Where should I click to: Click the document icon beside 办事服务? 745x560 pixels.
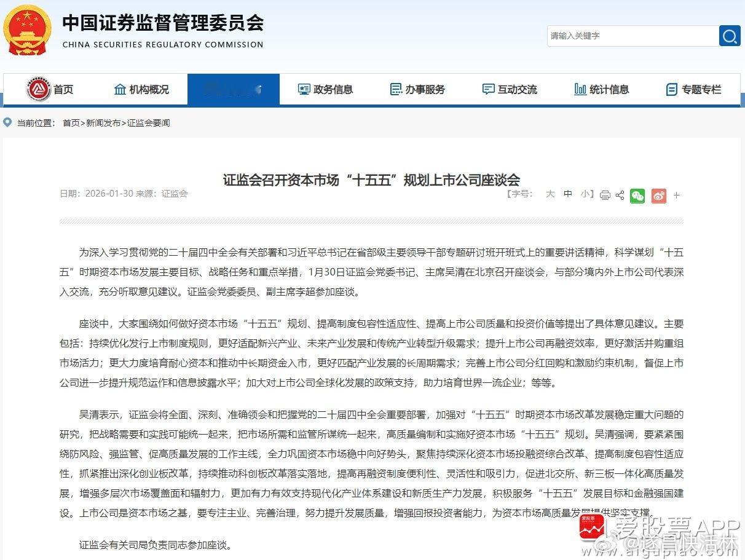point(396,89)
